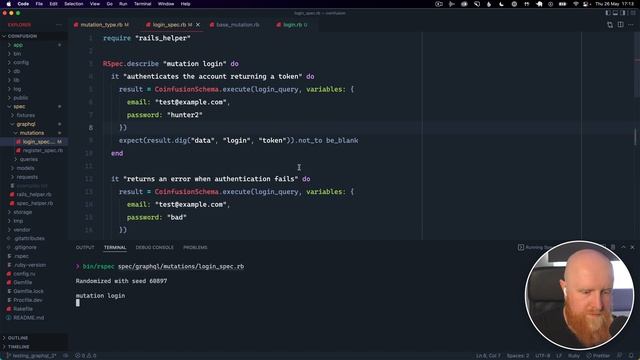Open Explorer views and more actions ellipsis
The height and width of the screenshot is (360, 640).
[x=59, y=25]
